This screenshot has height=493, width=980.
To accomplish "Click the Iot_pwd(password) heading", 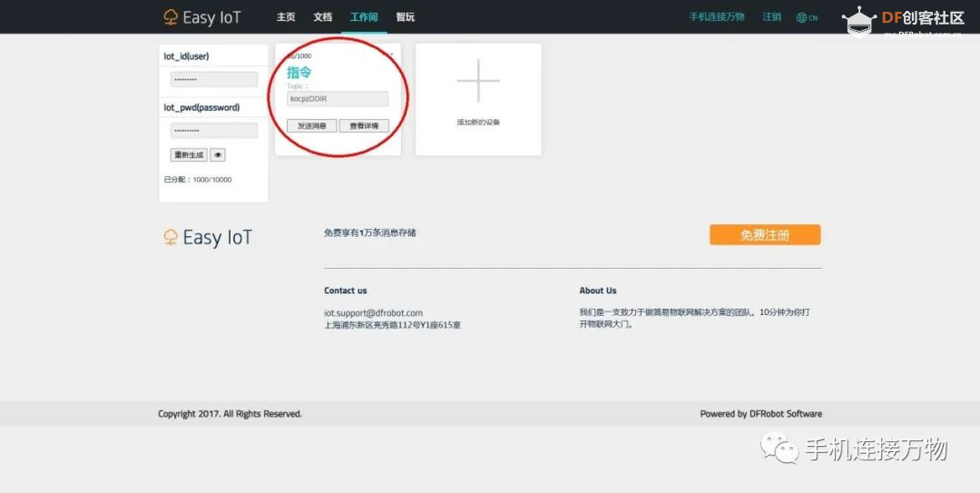I will 201,108.
